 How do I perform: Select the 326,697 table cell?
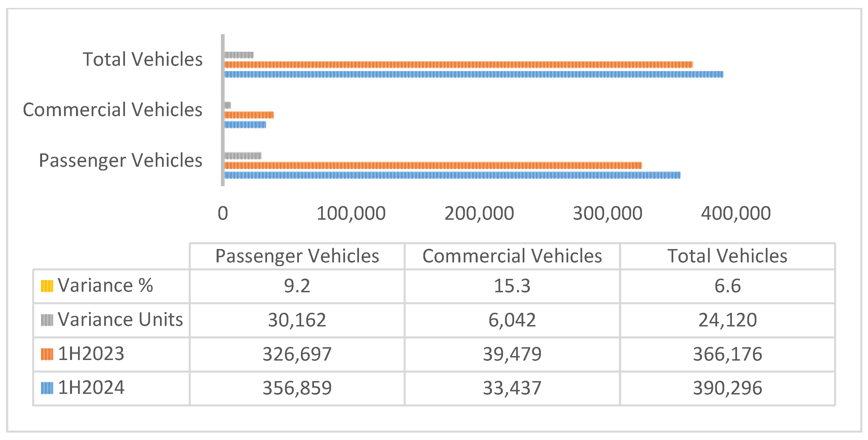point(297,354)
